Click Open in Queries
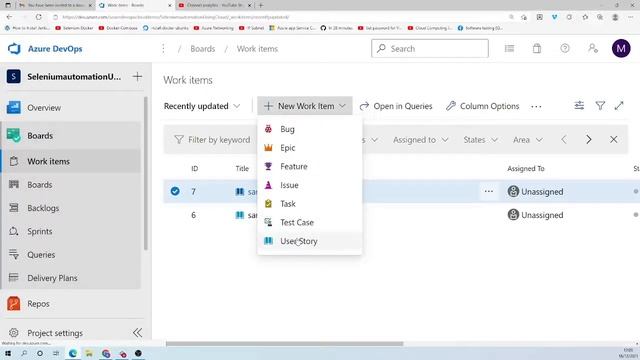This screenshot has width=640, height=360. (396, 106)
